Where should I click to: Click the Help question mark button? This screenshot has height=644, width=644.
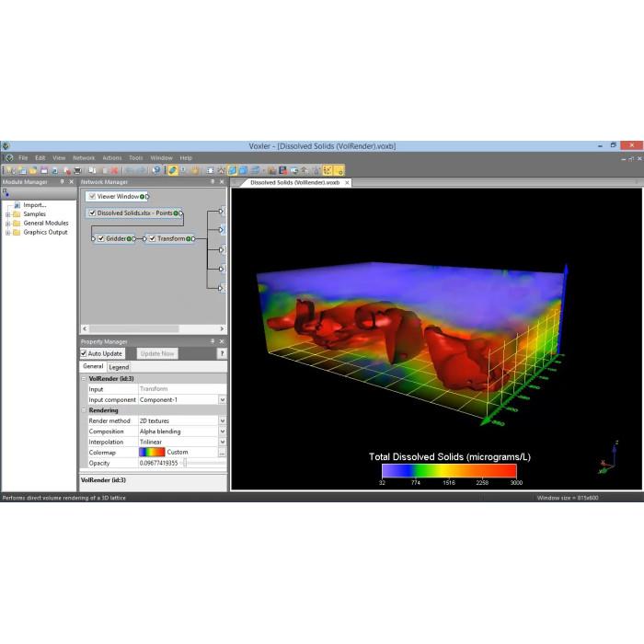point(221,353)
